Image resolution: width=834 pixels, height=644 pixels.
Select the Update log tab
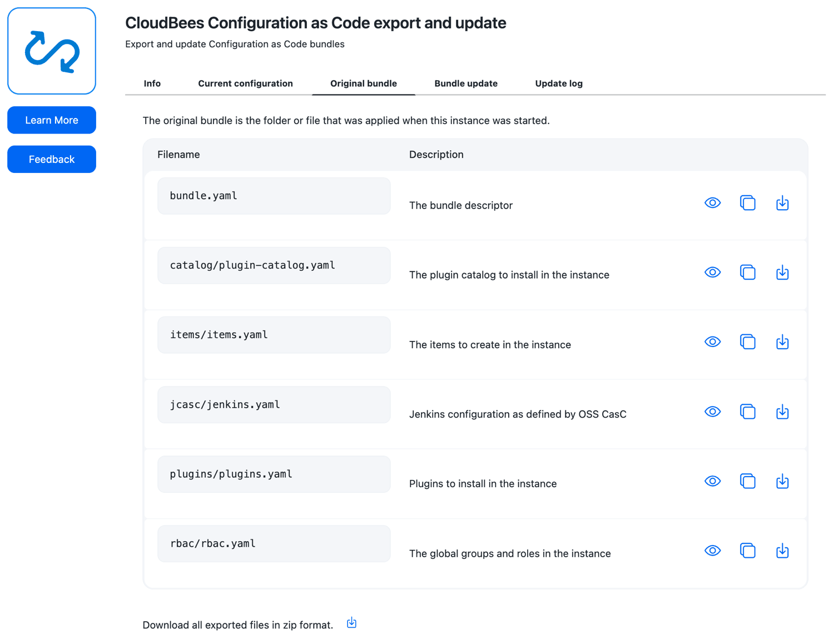[559, 83]
